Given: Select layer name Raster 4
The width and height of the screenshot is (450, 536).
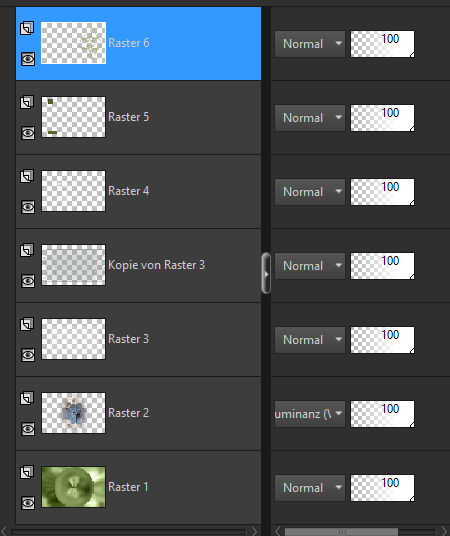Looking at the screenshot, I should (129, 191).
